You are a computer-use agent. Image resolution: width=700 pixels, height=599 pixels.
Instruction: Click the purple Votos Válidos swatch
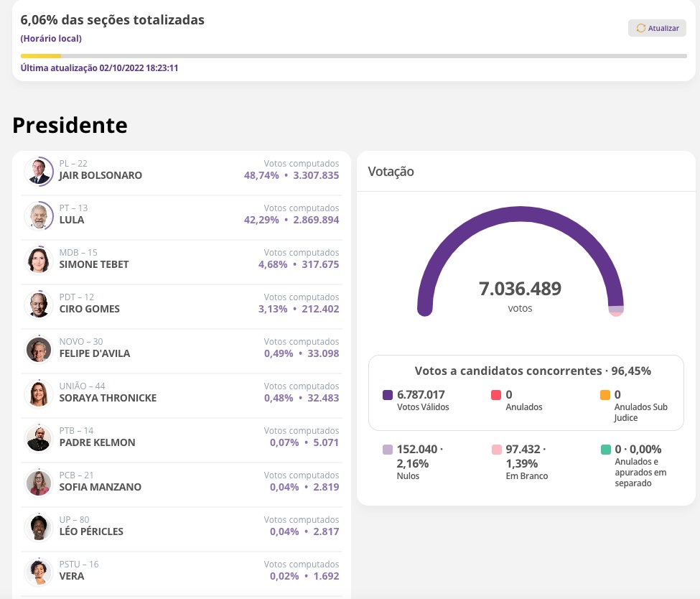click(388, 395)
